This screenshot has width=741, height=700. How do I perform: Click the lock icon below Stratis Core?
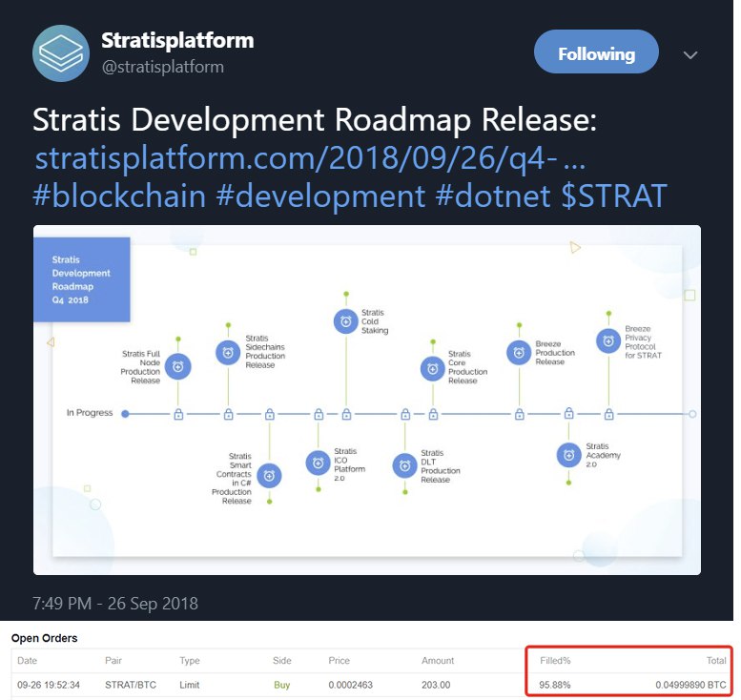coord(433,414)
